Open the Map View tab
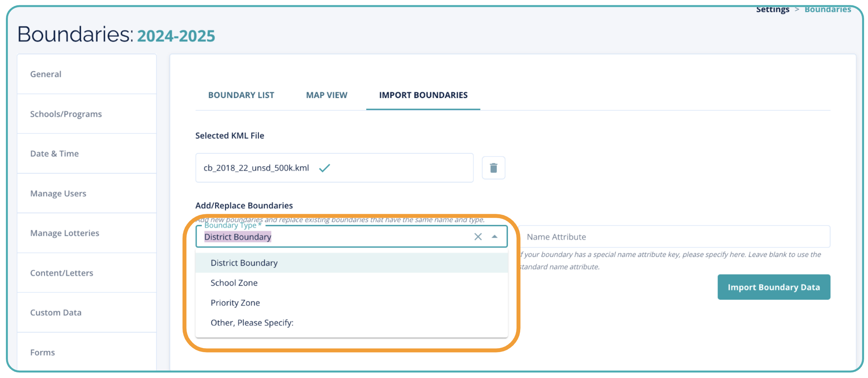The width and height of the screenshot is (868, 378). pos(326,95)
